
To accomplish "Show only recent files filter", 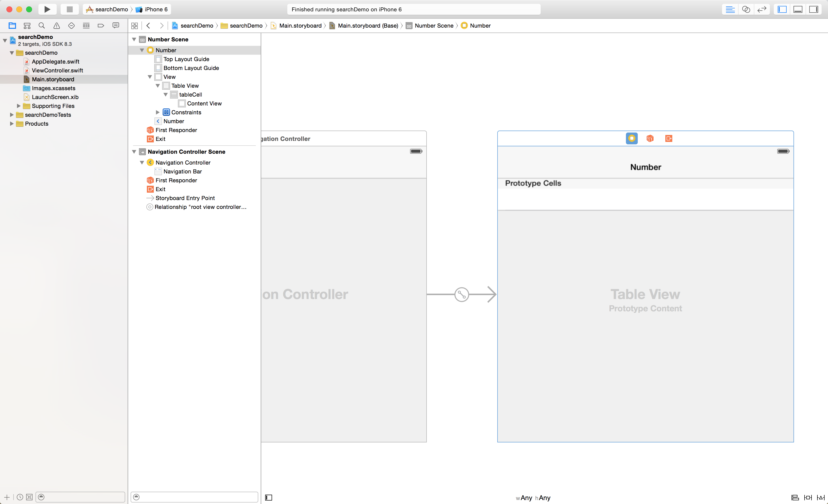I will pos(20,497).
